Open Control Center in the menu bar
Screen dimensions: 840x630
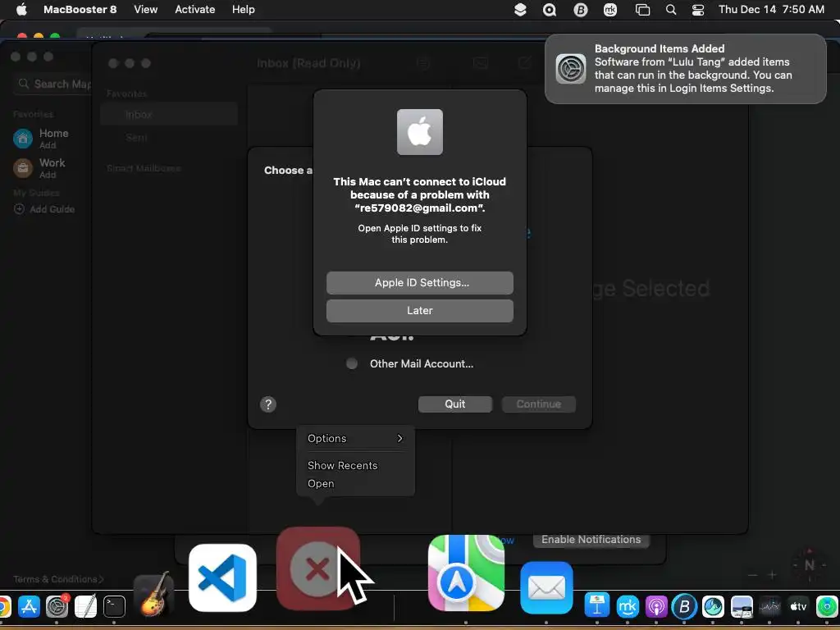click(698, 10)
